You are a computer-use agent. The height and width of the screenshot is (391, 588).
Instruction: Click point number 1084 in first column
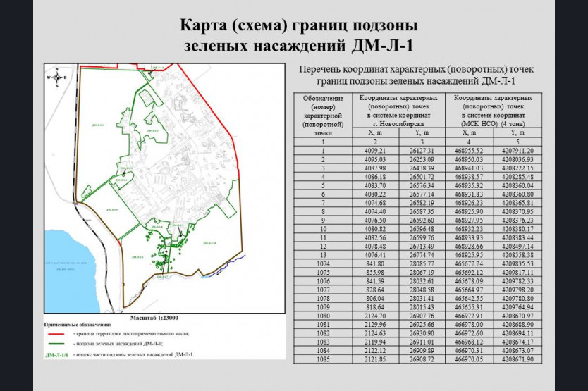pyautogui.click(x=323, y=351)
